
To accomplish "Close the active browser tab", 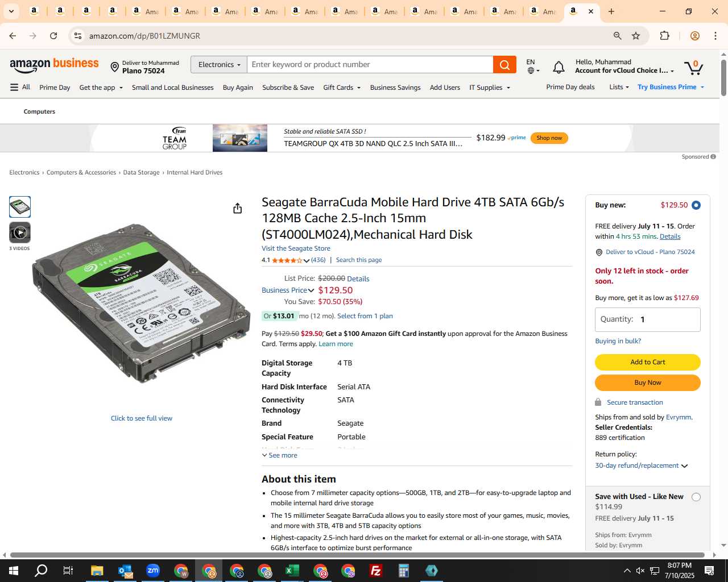I will coord(591,11).
